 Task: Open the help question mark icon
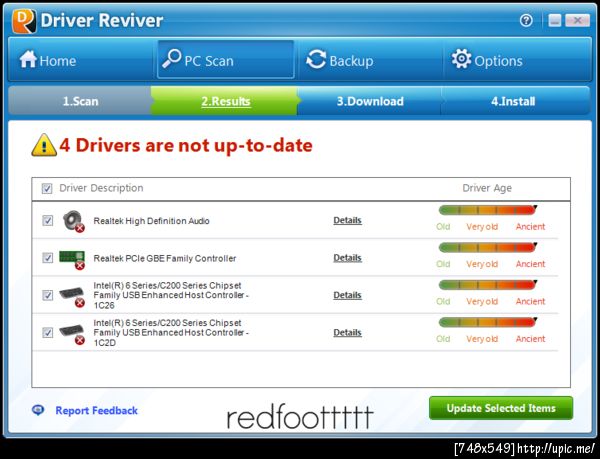tap(526, 20)
